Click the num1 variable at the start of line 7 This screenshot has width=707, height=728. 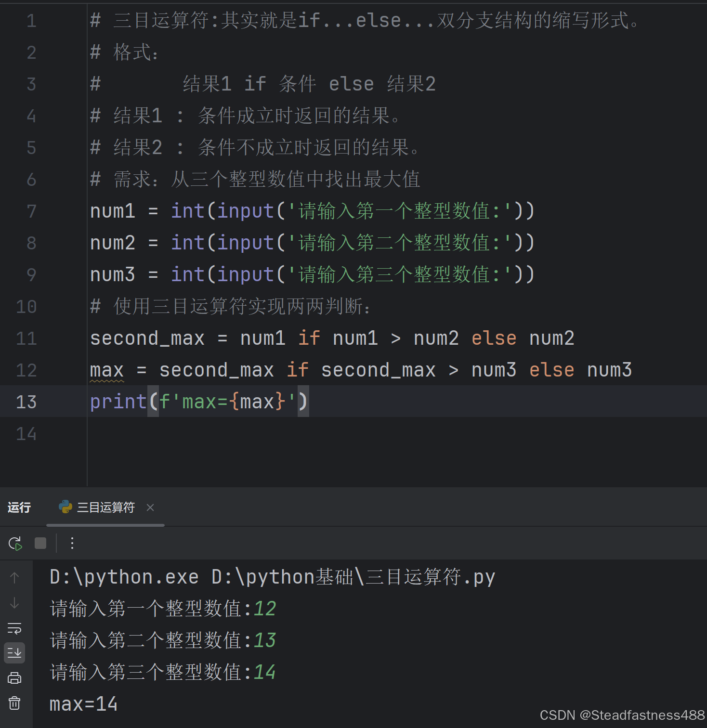(x=113, y=211)
